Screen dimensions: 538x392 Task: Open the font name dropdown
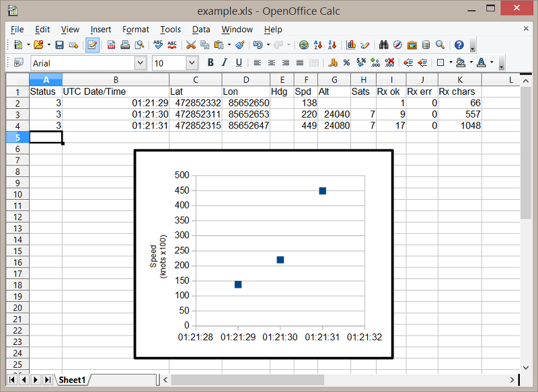140,63
